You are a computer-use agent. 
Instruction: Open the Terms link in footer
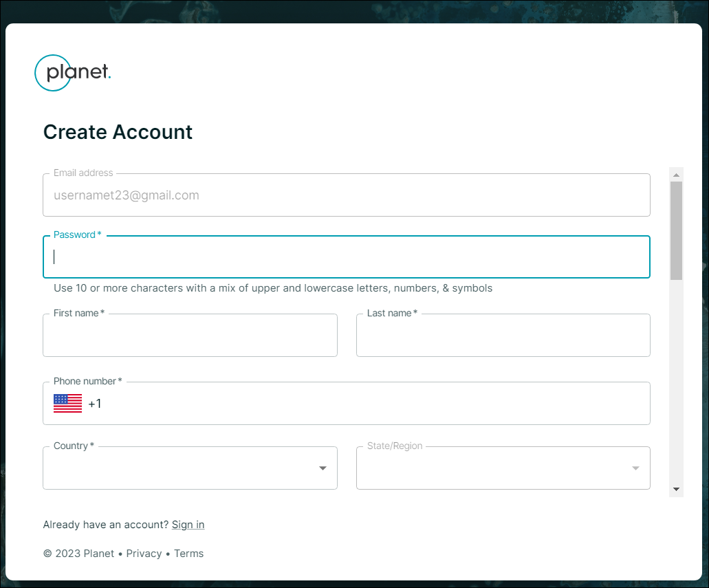tap(188, 554)
